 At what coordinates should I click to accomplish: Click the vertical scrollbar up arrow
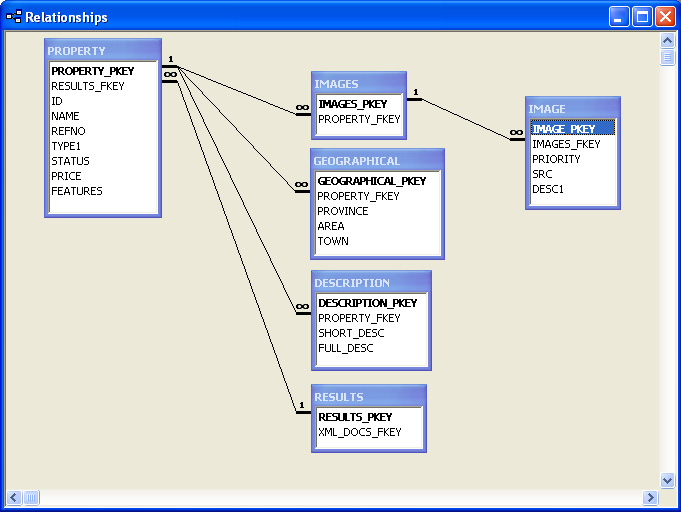coord(667,41)
